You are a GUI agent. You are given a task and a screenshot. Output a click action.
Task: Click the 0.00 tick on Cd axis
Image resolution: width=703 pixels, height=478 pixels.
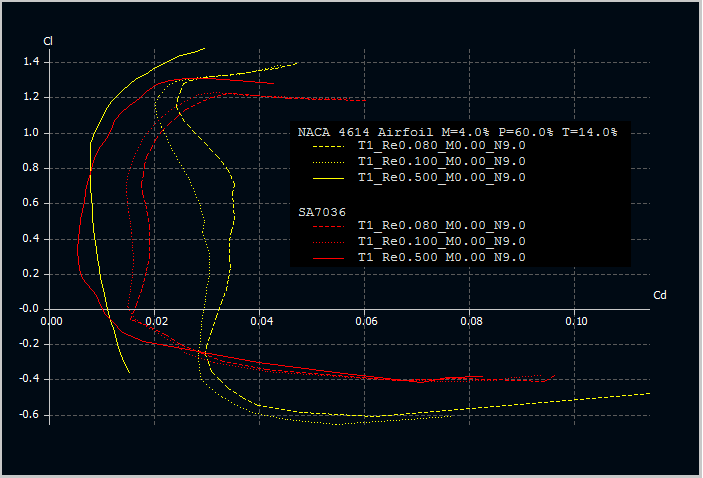52,322
